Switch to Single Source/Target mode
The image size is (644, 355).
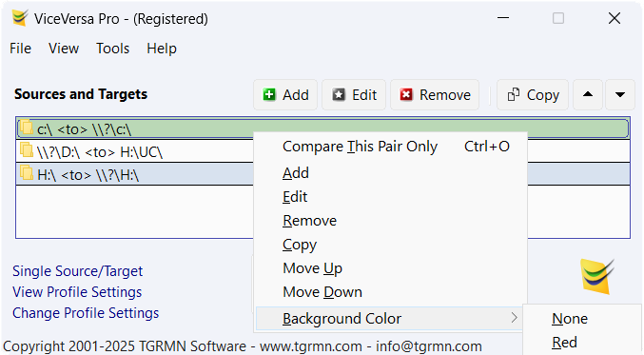pyautogui.click(x=77, y=271)
